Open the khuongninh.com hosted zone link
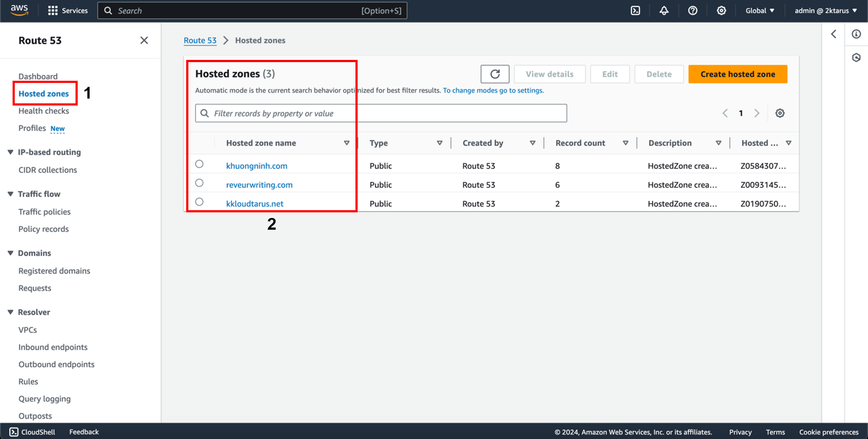 point(256,166)
